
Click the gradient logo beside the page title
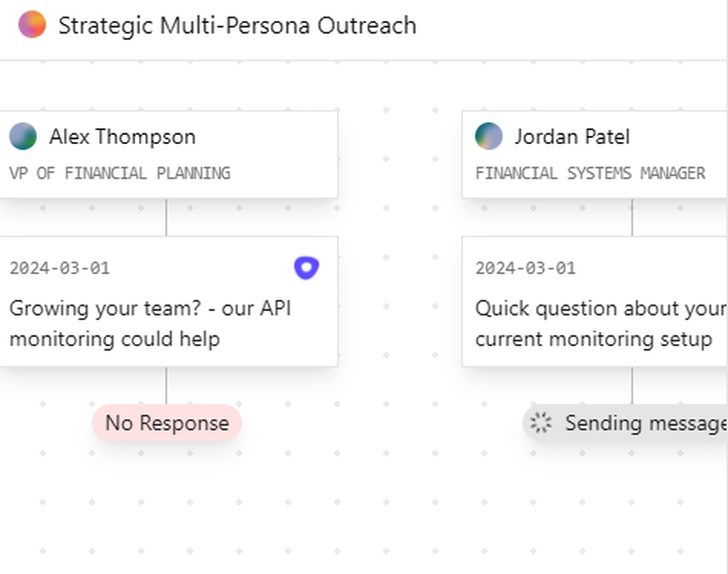coord(32,25)
